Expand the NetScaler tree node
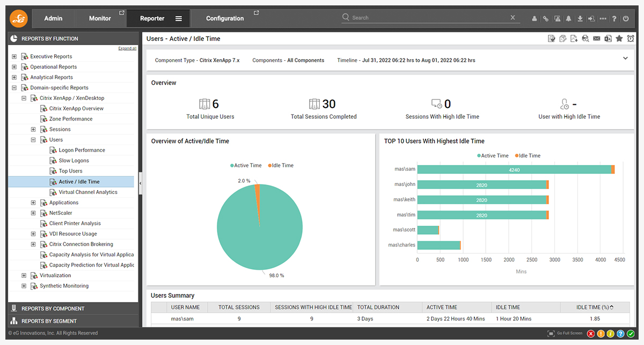 (33, 213)
